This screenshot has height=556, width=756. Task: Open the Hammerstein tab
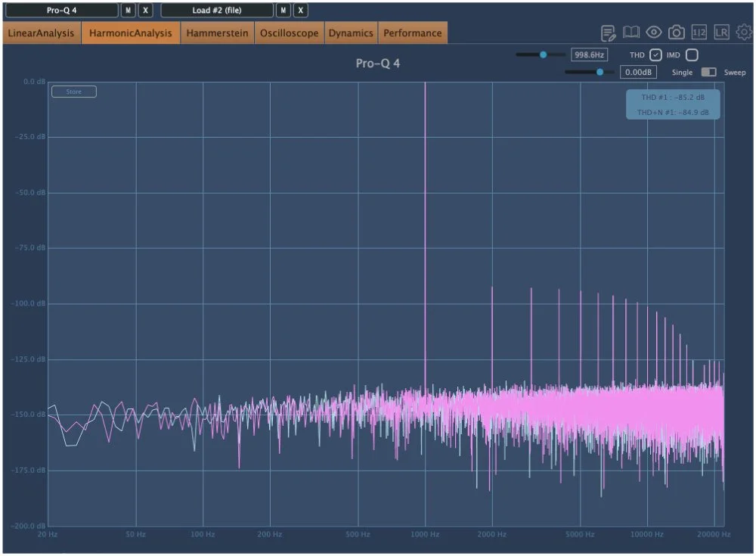(218, 33)
